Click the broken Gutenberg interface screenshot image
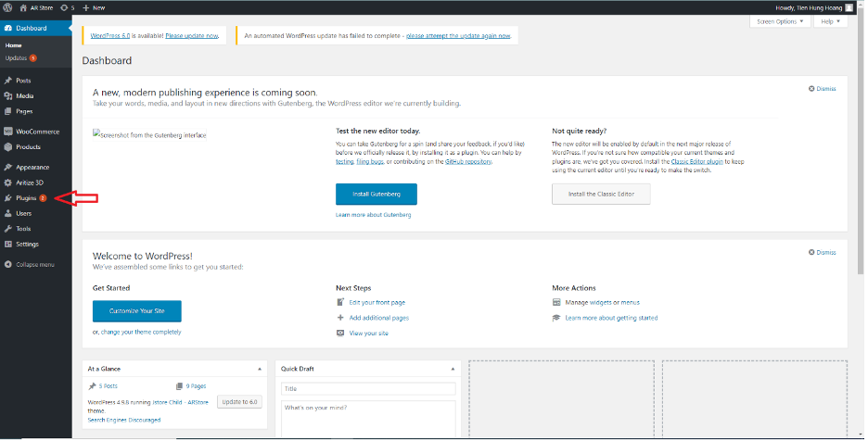 point(149,135)
